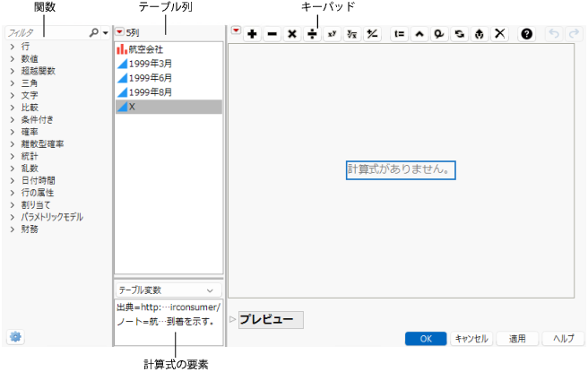588x372 pixels.
Task: Expand the 統計 function category
Action: point(13,156)
